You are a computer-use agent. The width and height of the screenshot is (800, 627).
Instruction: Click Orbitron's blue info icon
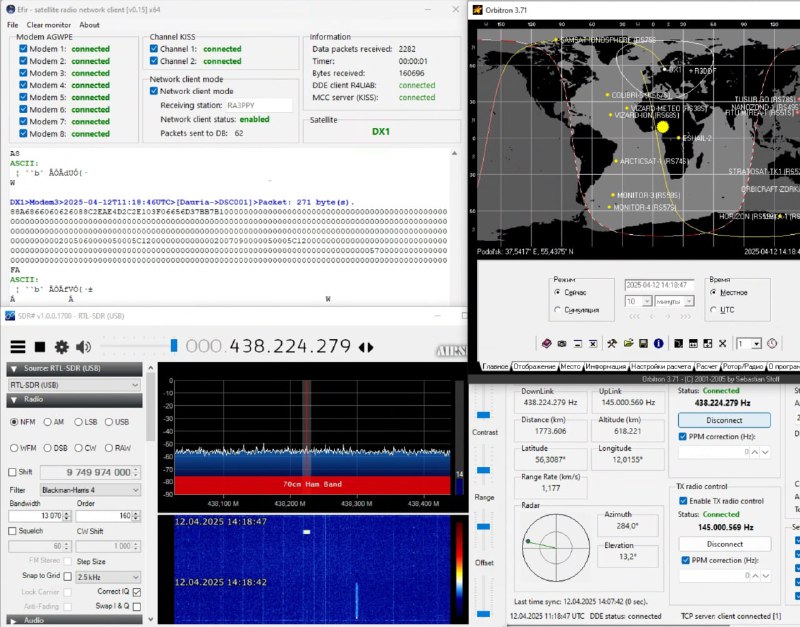pyautogui.click(x=659, y=343)
